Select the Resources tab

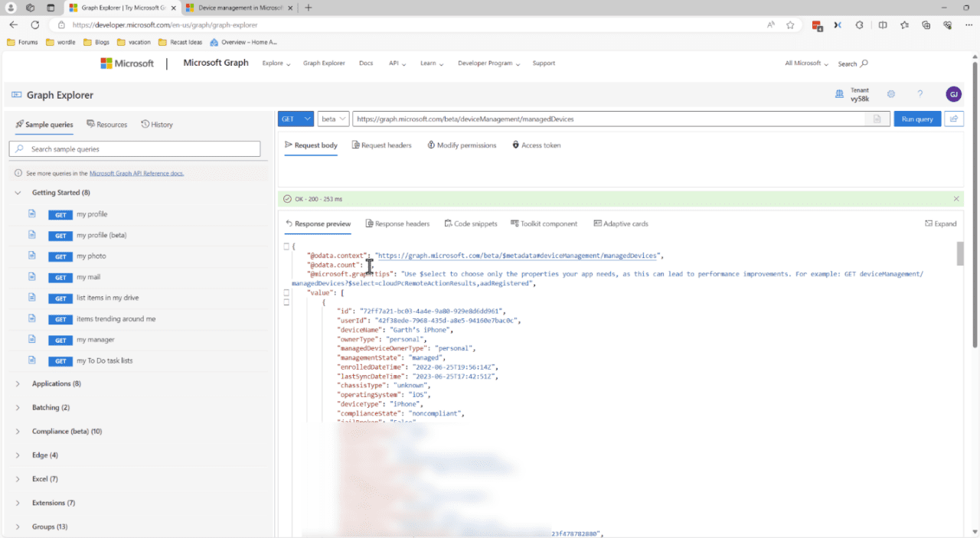[106, 124]
